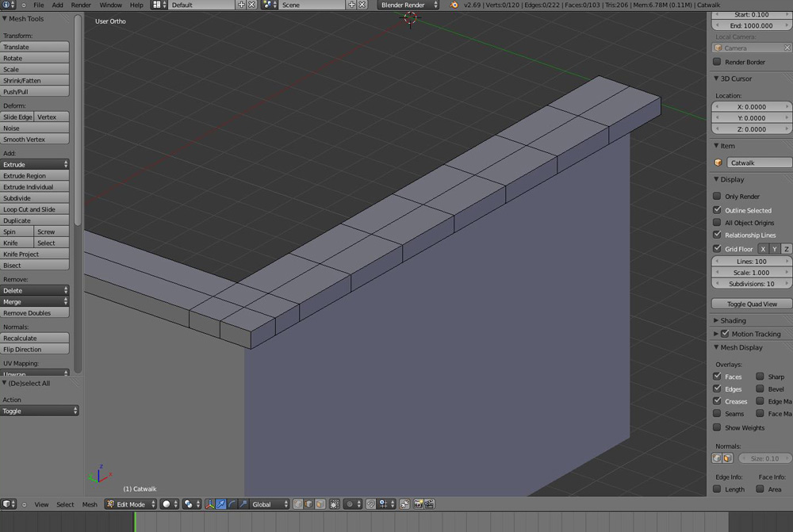Toggle the Faces overlay checkbox
Screen dimensions: 793x532
pyautogui.click(x=717, y=377)
